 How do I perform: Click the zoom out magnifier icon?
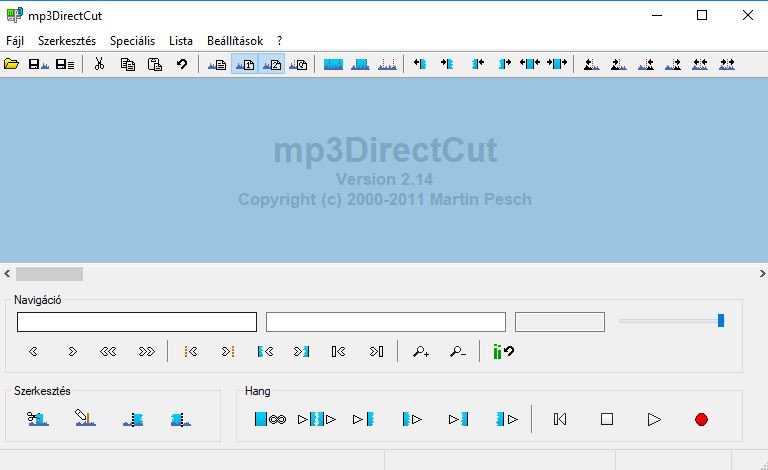pyautogui.click(x=457, y=351)
